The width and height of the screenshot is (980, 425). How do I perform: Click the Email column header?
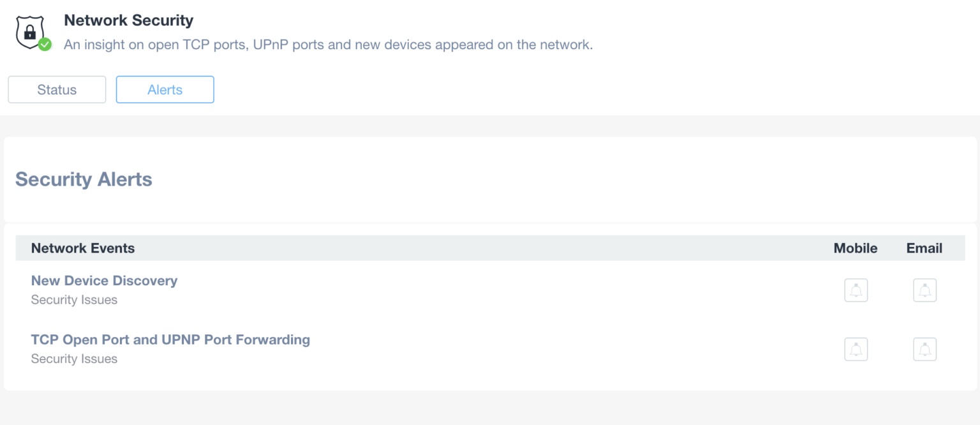point(924,248)
